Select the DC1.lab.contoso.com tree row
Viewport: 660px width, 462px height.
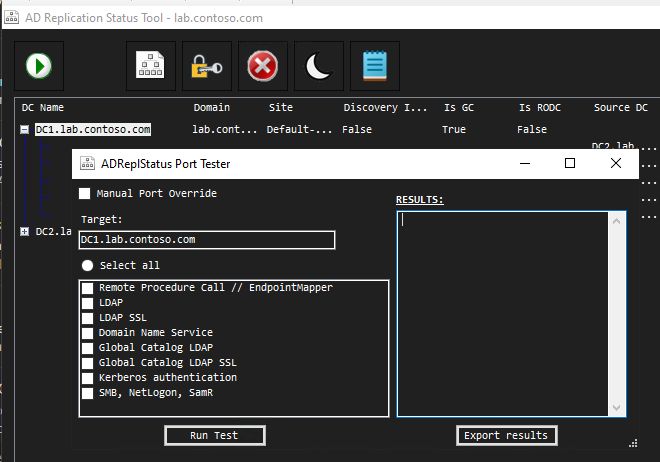click(x=93, y=130)
